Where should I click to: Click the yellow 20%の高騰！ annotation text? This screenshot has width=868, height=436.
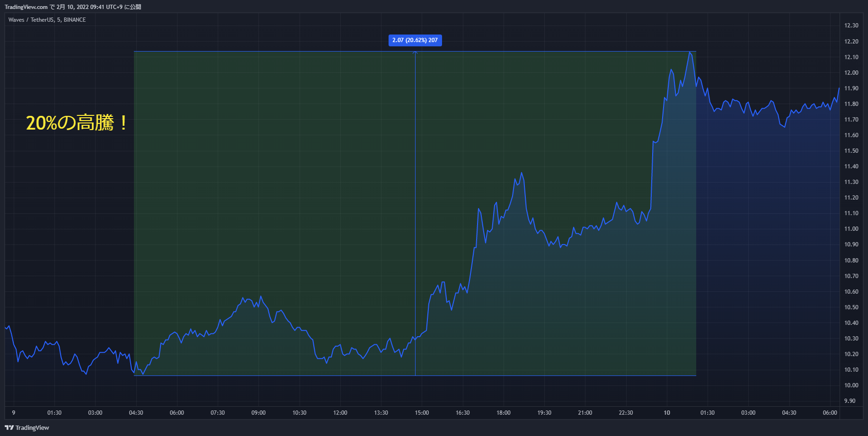(x=77, y=123)
